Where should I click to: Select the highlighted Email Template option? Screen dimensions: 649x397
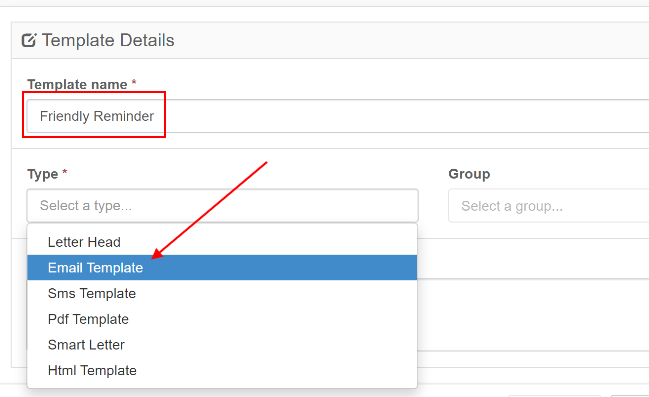(x=222, y=268)
